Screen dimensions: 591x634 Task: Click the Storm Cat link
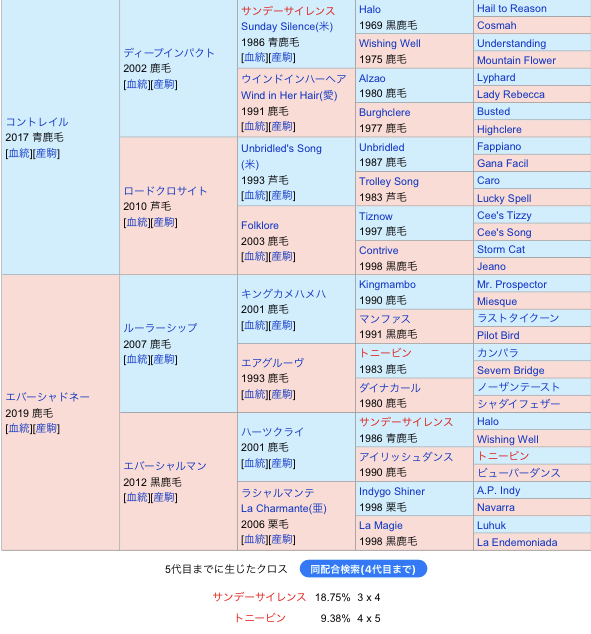tap(501, 249)
